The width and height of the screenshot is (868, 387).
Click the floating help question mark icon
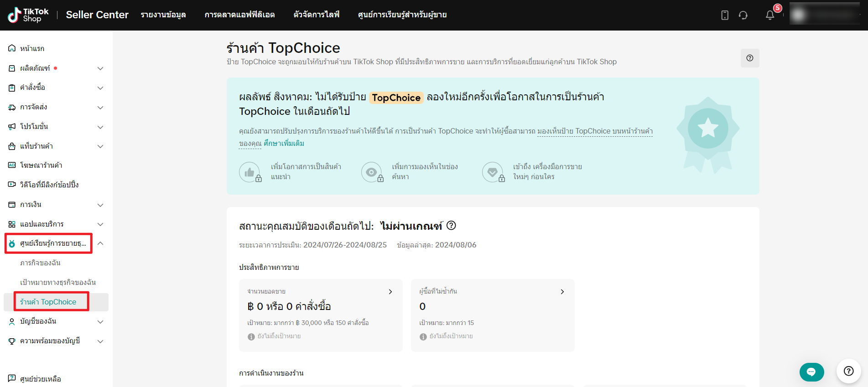pyautogui.click(x=848, y=371)
